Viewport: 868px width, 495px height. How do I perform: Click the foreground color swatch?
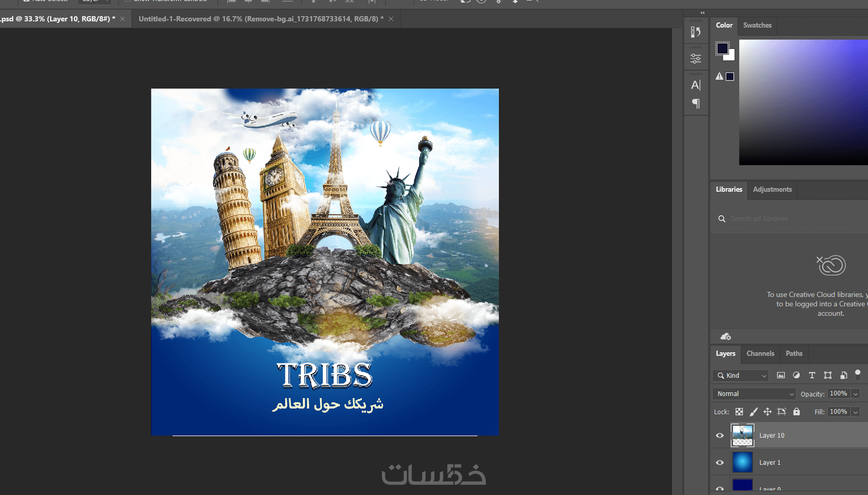click(721, 48)
